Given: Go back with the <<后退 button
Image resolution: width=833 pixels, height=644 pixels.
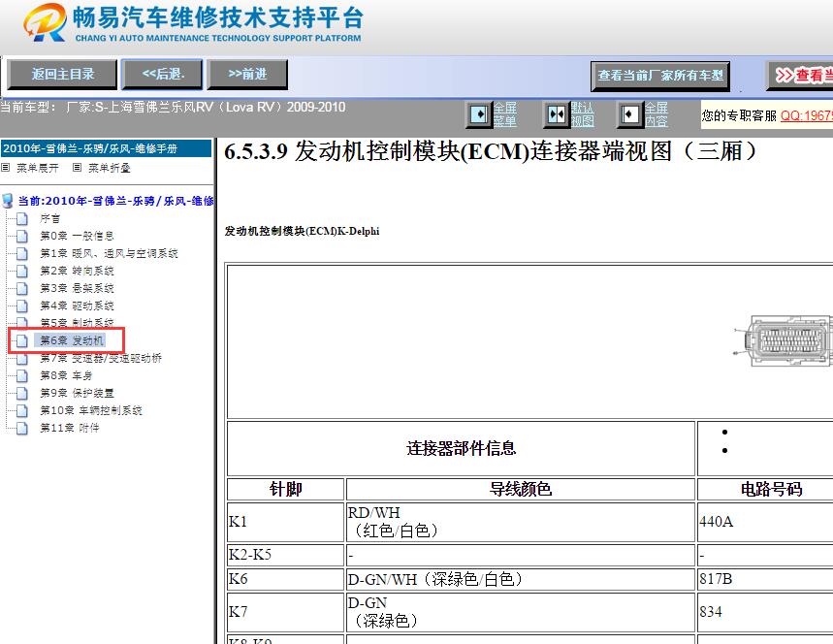Looking at the screenshot, I should 163,75.
